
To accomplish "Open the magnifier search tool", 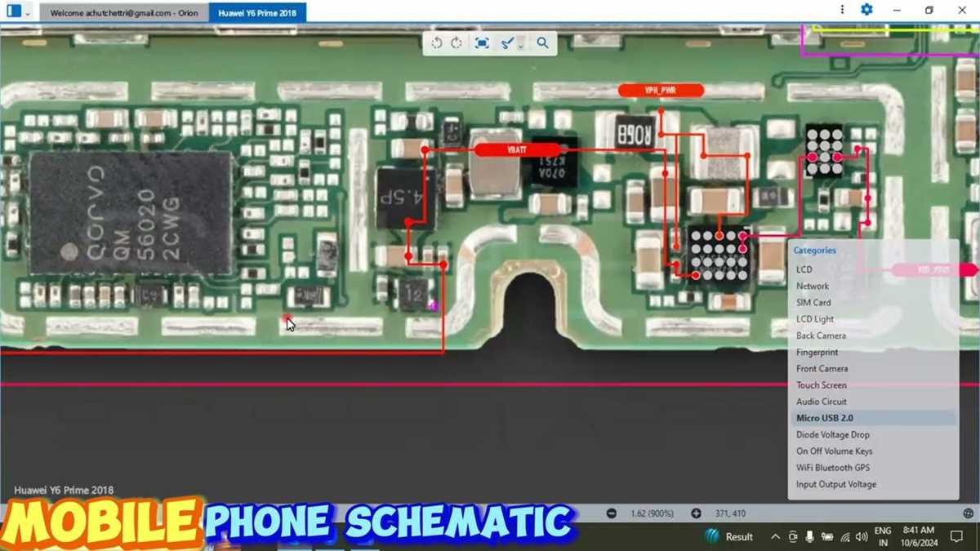I will click(542, 43).
